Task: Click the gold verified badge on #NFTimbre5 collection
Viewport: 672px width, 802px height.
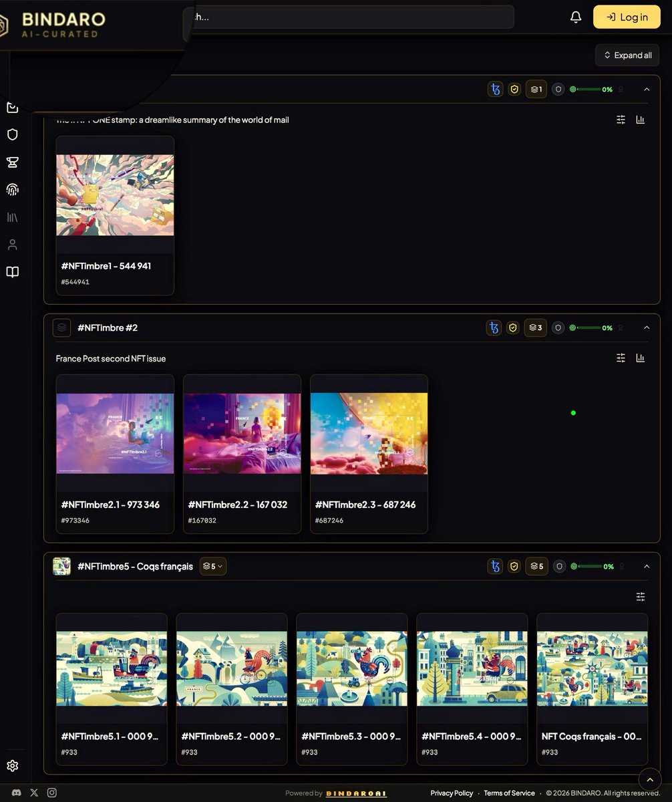Action: (x=514, y=566)
